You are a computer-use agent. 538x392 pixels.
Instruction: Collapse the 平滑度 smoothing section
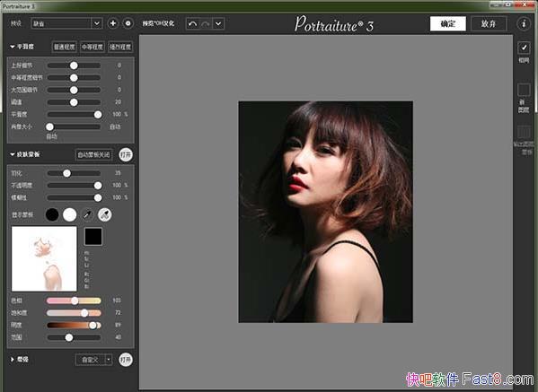[x=13, y=47]
